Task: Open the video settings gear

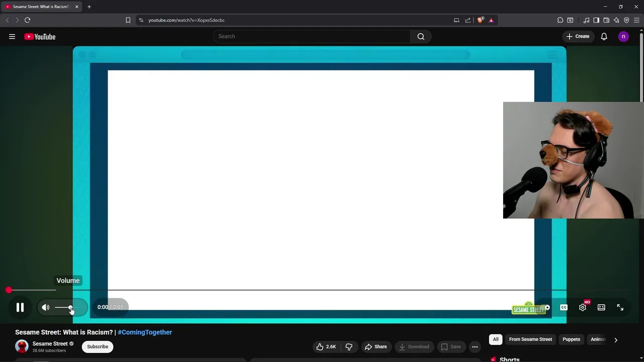Action: coord(583,307)
